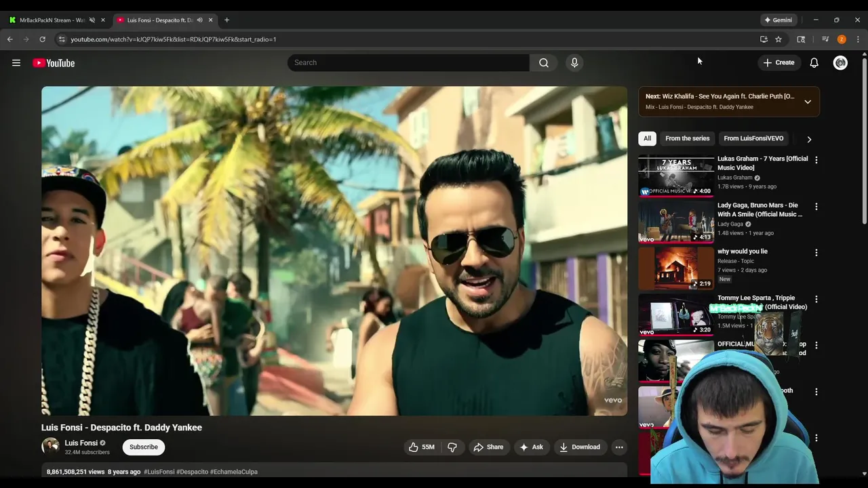Start voice search with microphone icon
The width and height of the screenshot is (868, 488).
[574, 62]
